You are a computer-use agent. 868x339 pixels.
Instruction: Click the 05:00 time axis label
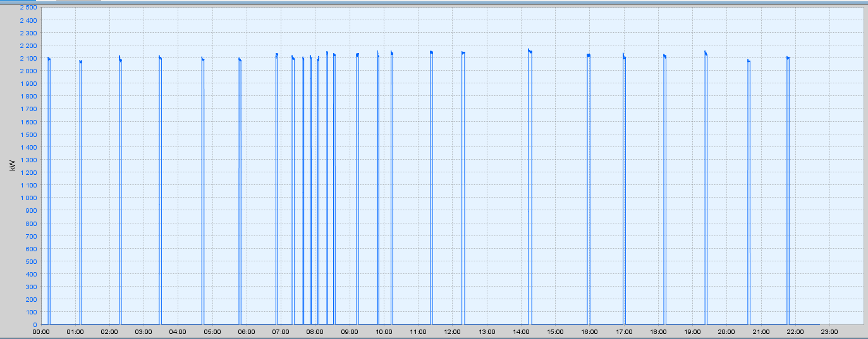pos(212,331)
